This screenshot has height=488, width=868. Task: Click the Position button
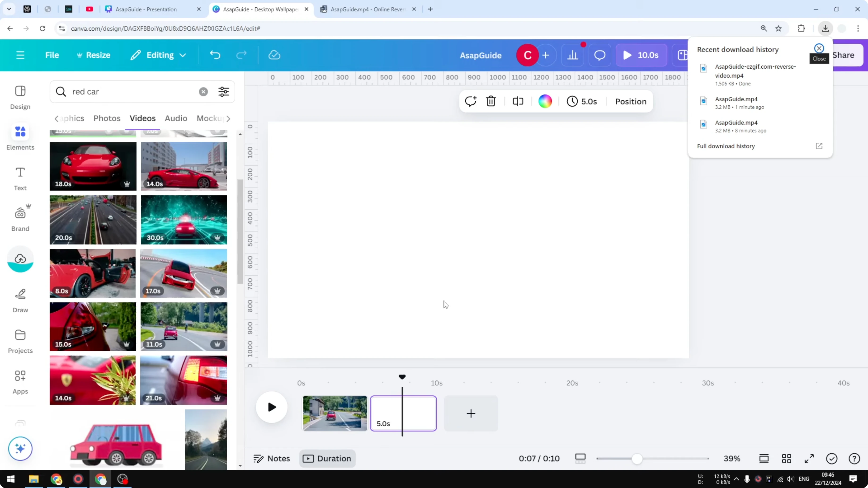coord(630,101)
